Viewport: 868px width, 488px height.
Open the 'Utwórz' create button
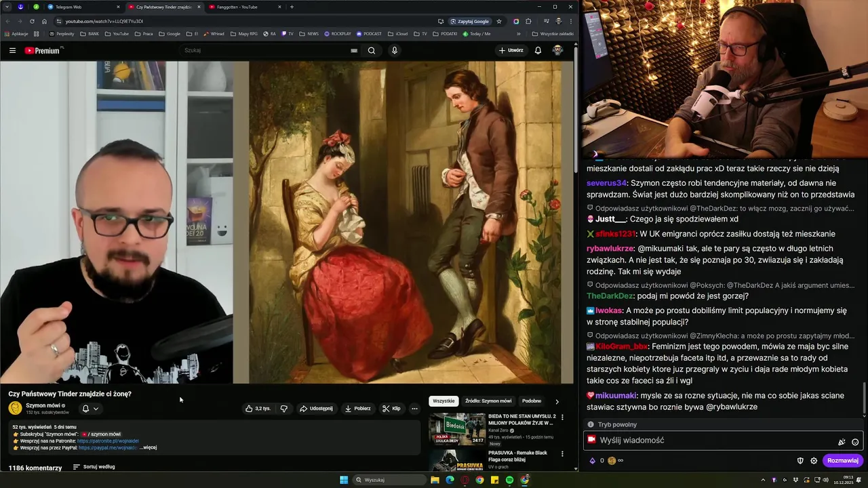(x=511, y=50)
